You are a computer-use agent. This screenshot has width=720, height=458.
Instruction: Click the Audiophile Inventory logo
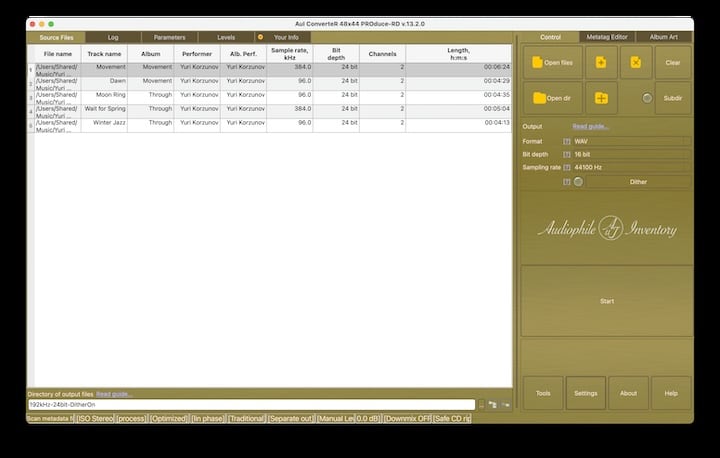(607, 228)
